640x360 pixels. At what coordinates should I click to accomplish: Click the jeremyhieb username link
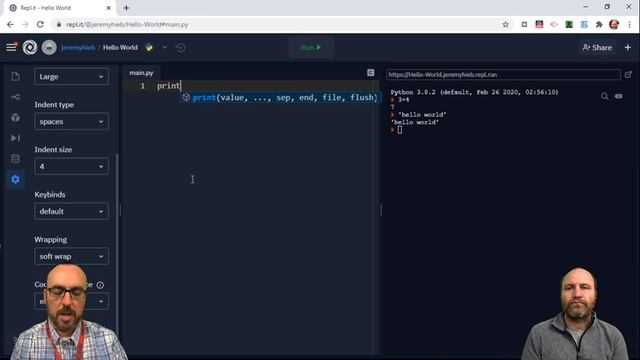click(78, 48)
